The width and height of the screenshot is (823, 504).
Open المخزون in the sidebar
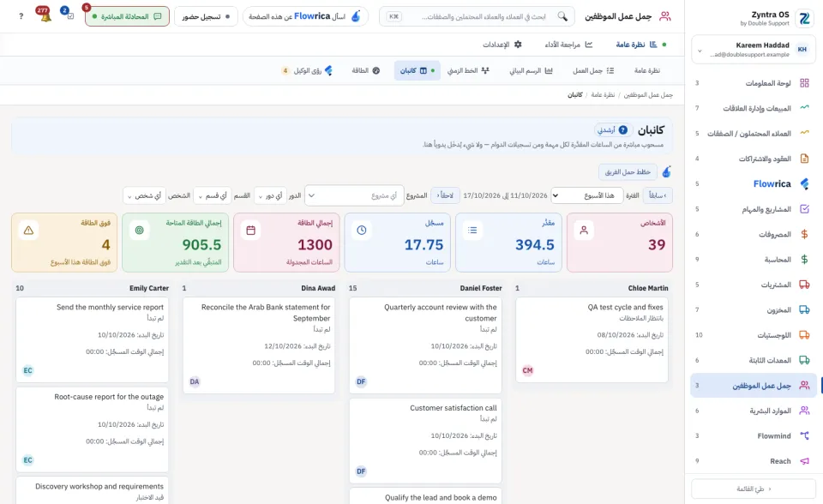(x=754, y=309)
